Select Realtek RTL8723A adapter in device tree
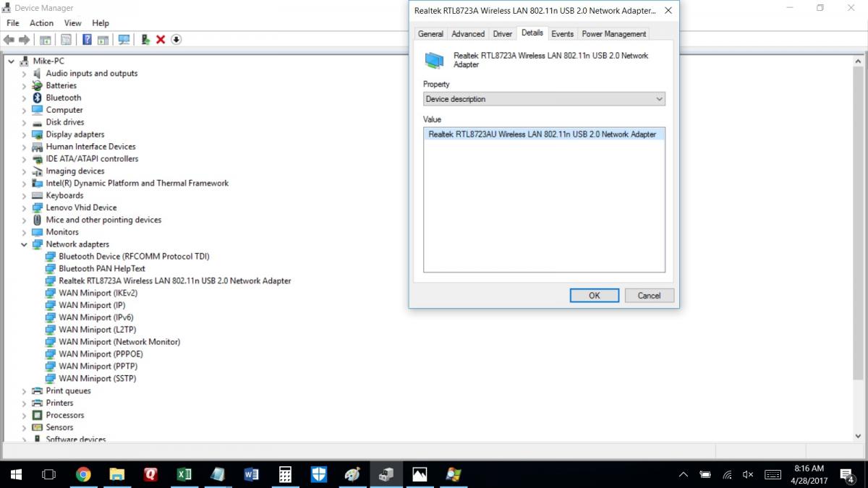 tap(175, 281)
